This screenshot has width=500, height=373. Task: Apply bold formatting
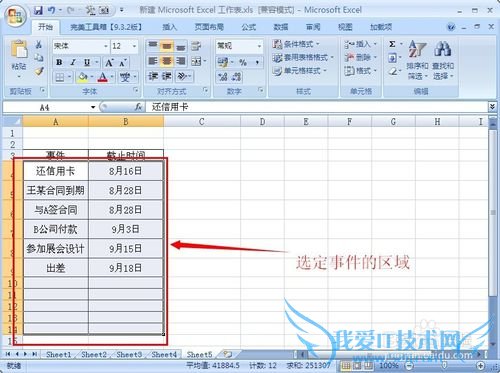59,62
